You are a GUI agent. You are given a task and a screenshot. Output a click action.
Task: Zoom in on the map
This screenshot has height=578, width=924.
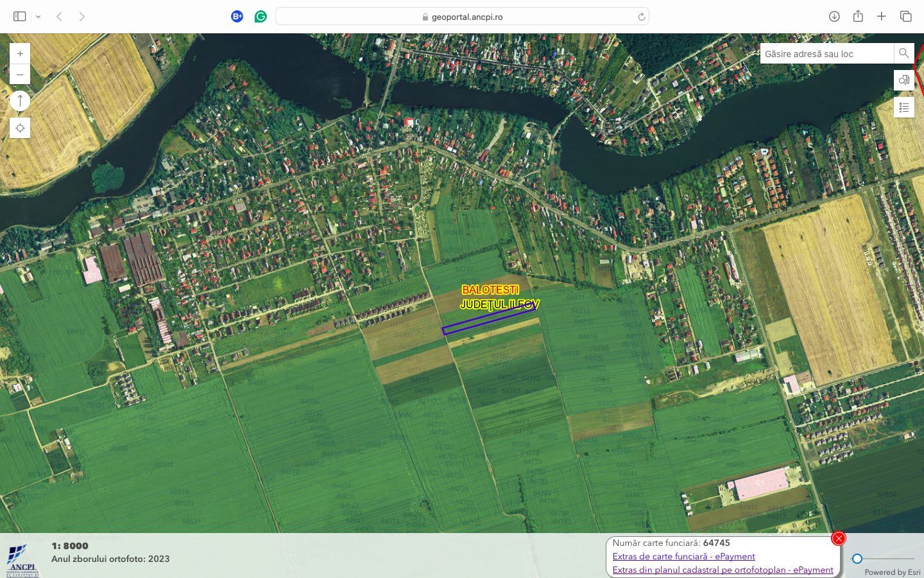click(x=20, y=54)
